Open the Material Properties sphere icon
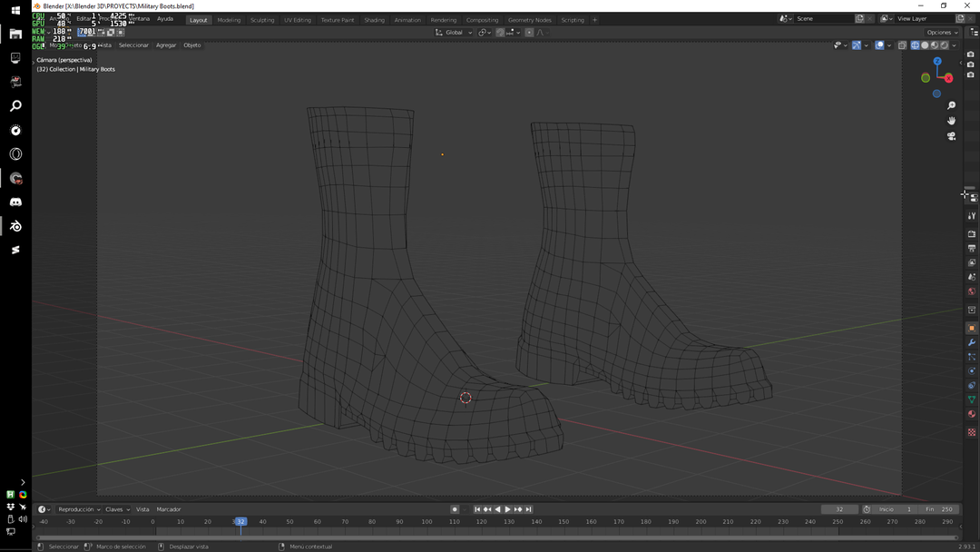Image resolution: width=980 pixels, height=552 pixels. tap(971, 414)
